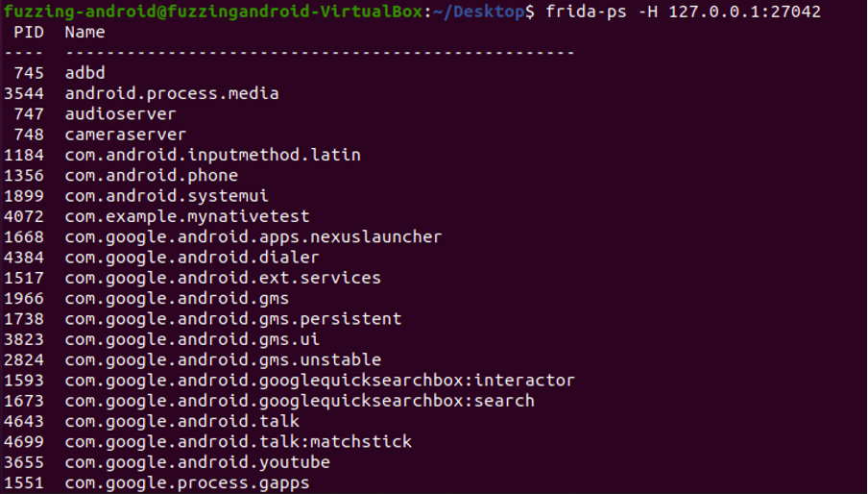
Task: Click com.google.android.youtube entry
Action: coord(197,462)
